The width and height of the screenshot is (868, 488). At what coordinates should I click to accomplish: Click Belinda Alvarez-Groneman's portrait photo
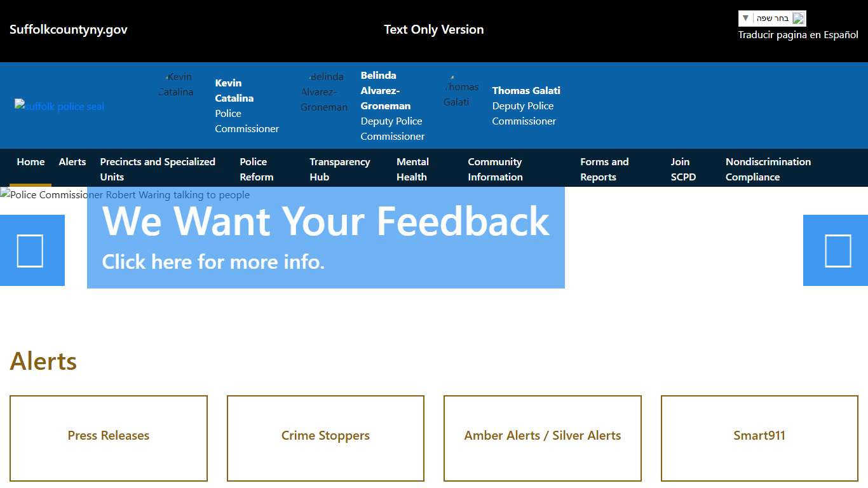(324, 92)
